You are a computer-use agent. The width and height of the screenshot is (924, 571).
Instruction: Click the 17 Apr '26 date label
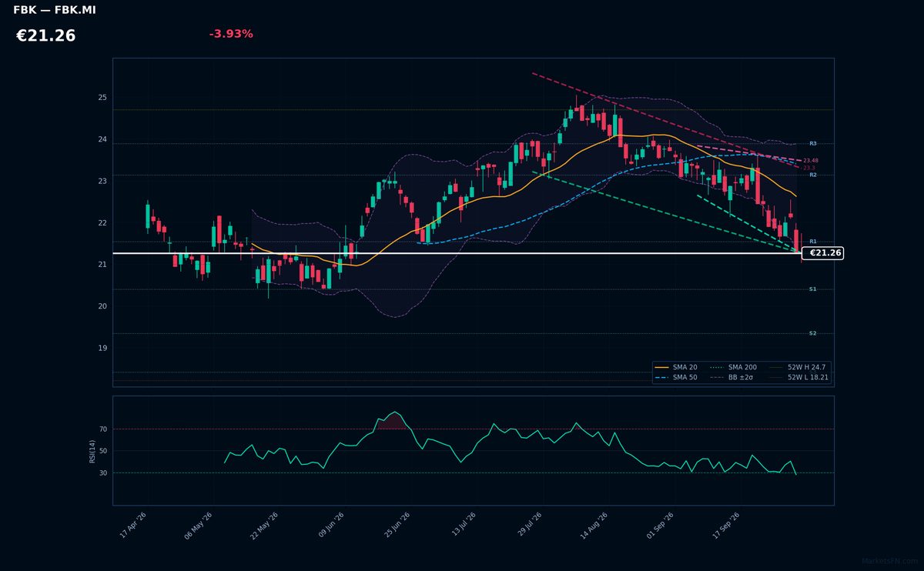133,526
